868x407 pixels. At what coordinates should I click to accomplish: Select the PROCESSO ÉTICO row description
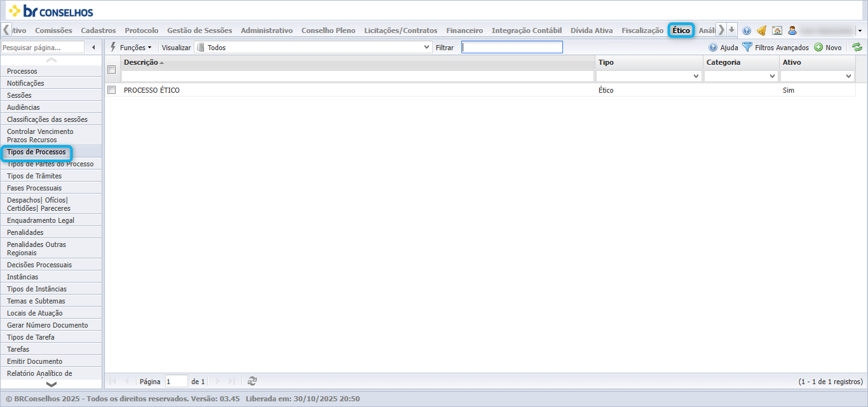(152, 90)
